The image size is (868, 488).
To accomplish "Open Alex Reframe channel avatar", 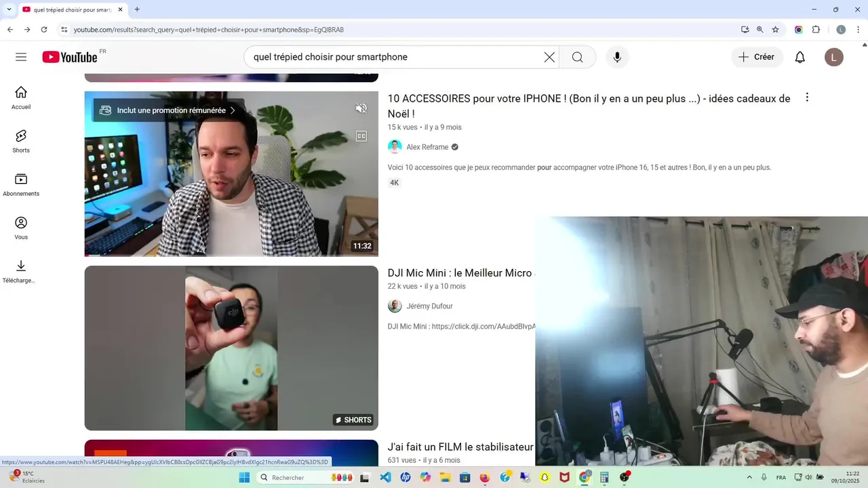I will [x=395, y=147].
